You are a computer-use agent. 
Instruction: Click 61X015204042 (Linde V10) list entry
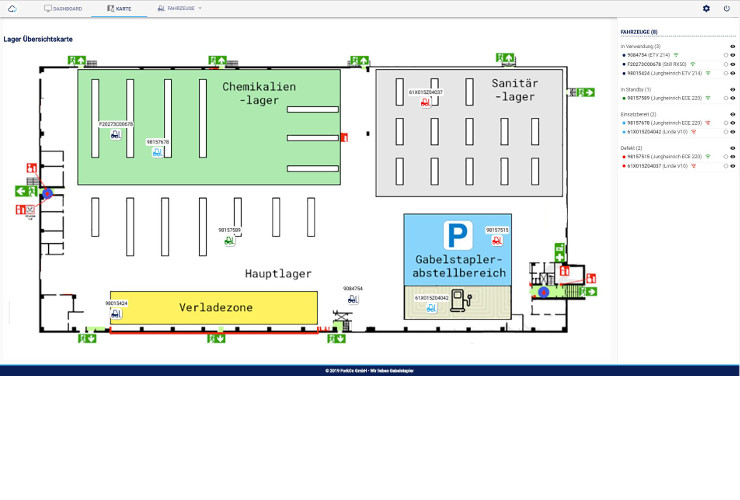[x=655, y=132]
